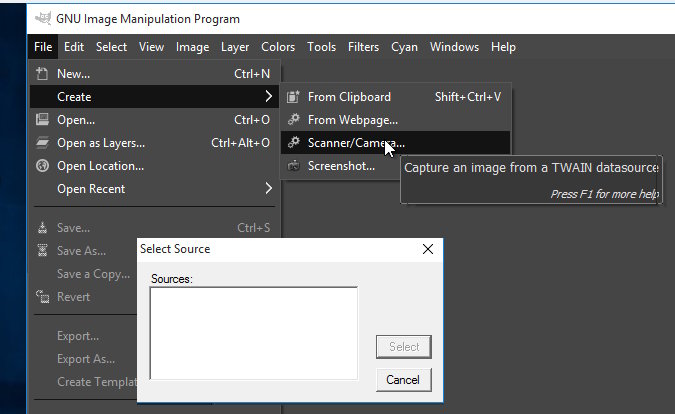This screenshot has width=675, height=414.
Task: Choose Screenshot... submenu entry
Action: pos(340,166)
